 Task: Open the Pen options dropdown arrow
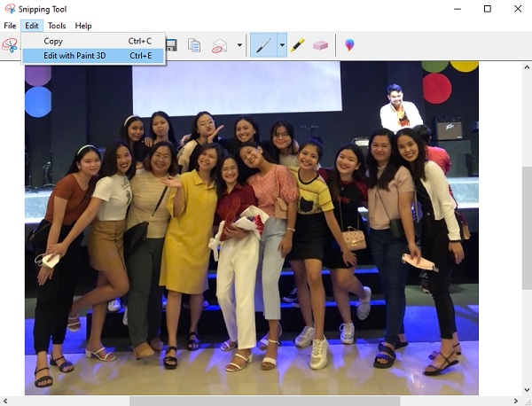[282, 45]
